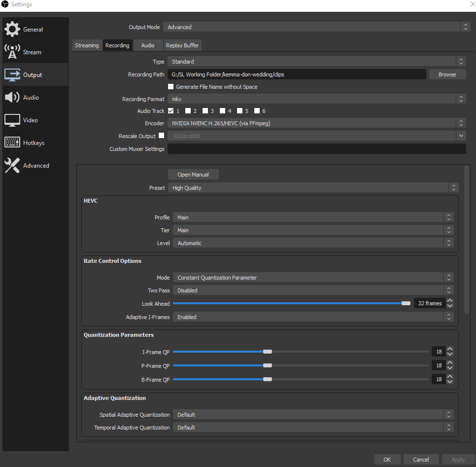Check audio track 4
The height and width of the screenshot is (467, 476).
tap(223, 110)
